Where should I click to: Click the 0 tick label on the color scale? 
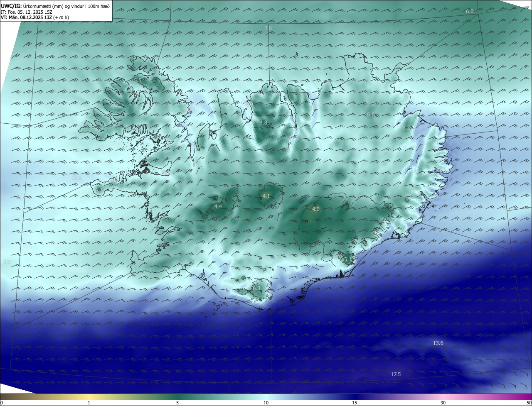click(2, 403)
